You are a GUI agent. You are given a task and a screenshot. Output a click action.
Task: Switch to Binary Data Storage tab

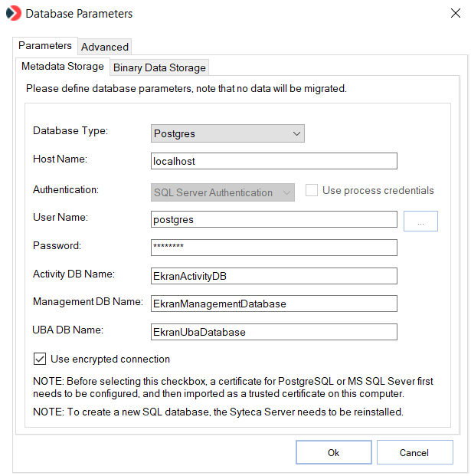pos(159,67)
